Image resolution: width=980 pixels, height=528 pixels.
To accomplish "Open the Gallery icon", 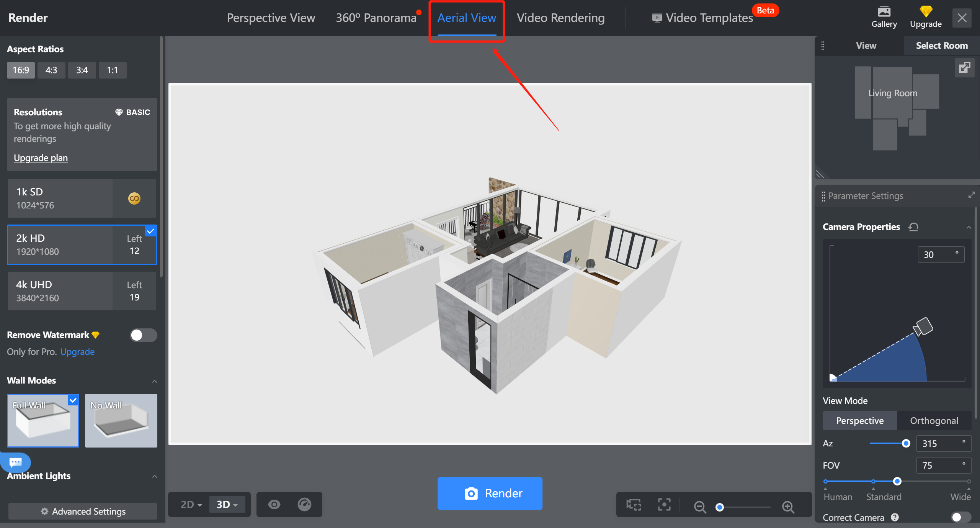I will point(884,13).
